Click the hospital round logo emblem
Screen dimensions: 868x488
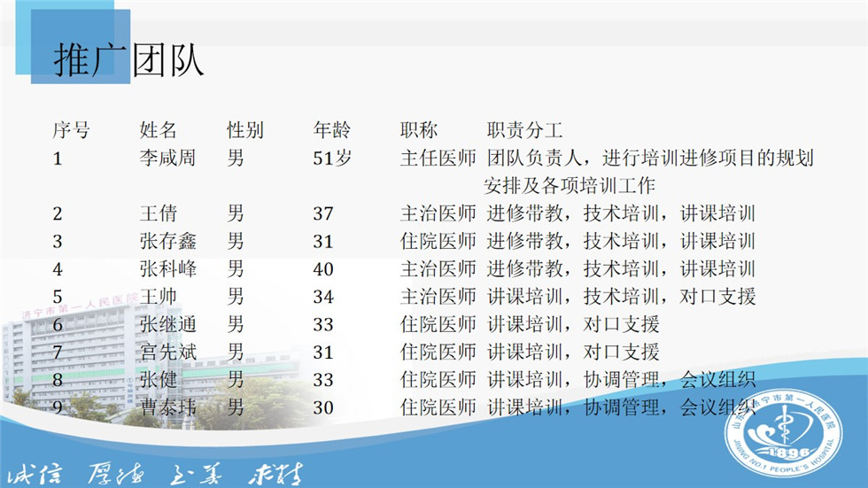[783, 433]
